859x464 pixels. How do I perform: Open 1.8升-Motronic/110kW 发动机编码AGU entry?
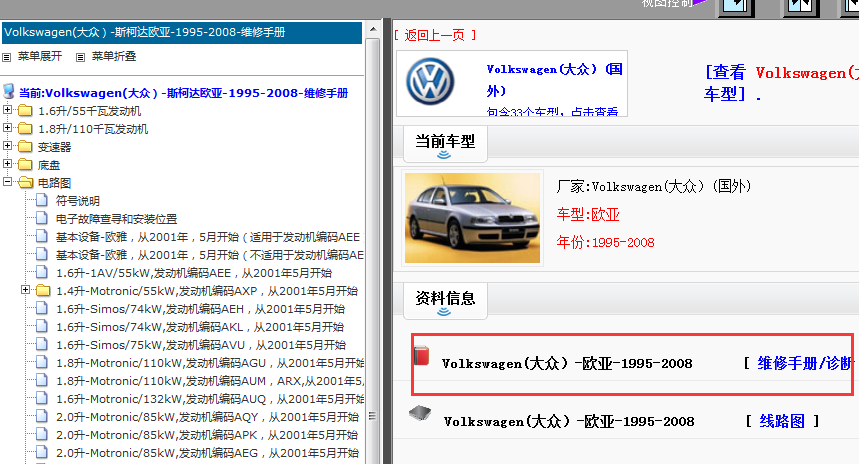(210, 363)
